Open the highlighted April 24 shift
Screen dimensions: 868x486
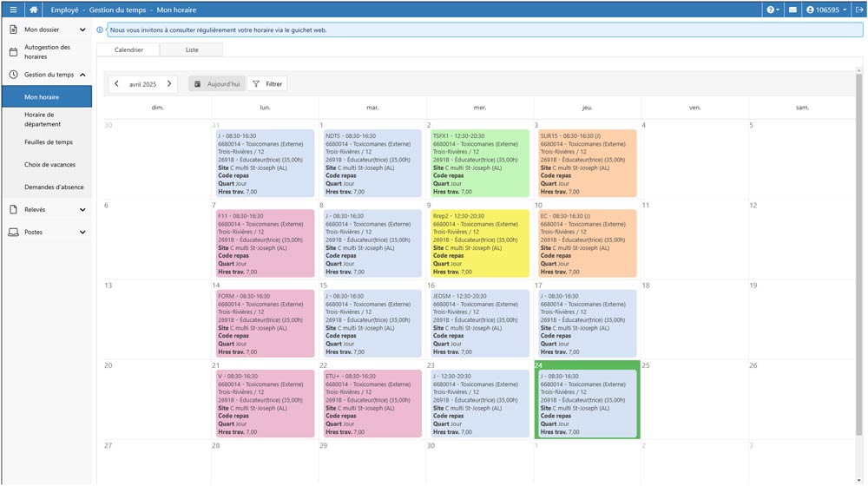pyautogui.click(x=587, y=404)
